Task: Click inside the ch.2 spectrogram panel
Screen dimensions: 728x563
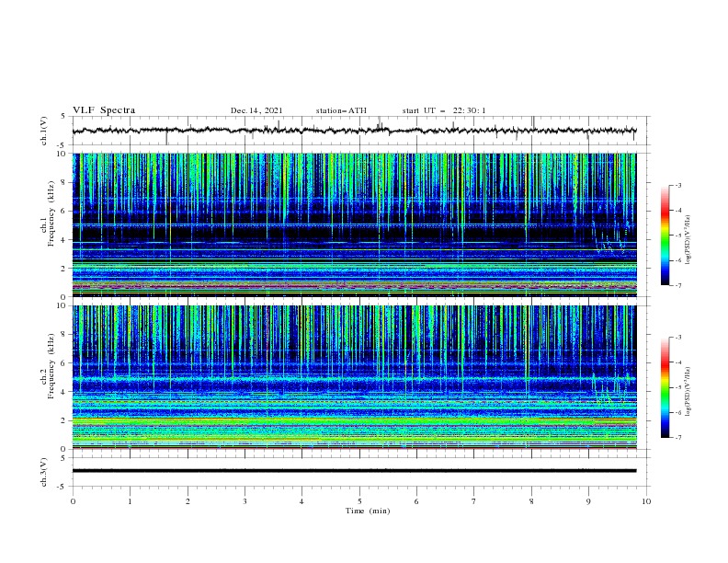Action: click(354, 377)
